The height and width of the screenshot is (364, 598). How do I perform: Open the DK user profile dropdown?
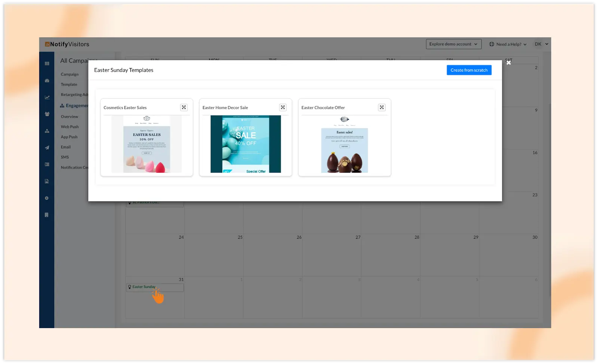pos(541,44)
